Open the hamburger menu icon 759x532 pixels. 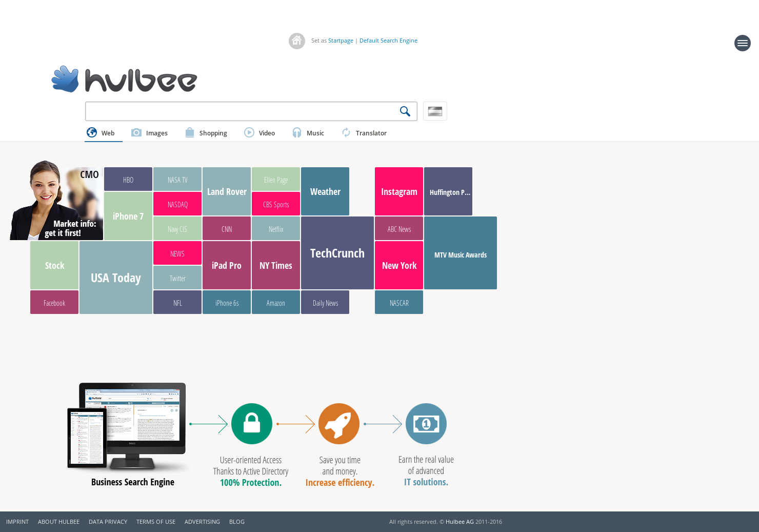click(x=743, y=43)
